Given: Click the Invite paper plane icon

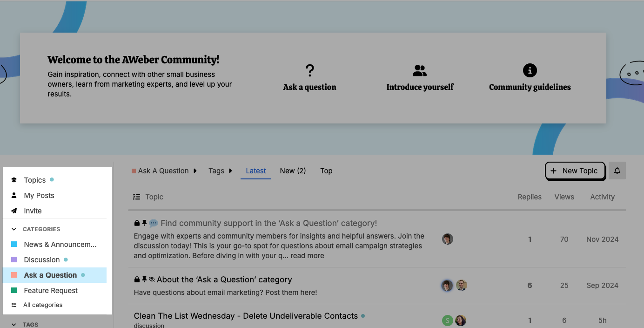Looking at the screenshot, I should click(x=14, y=211).
